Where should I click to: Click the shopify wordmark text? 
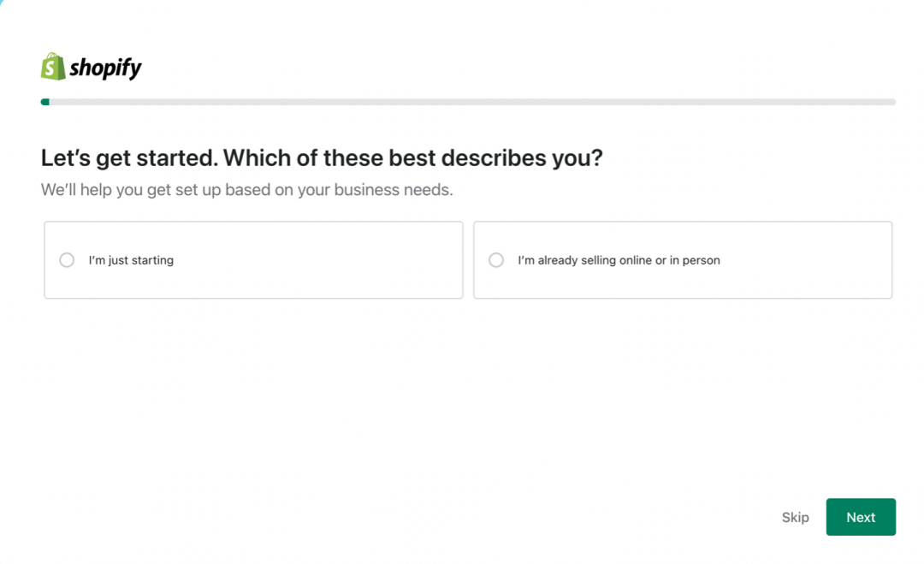[x=105, y=68]
